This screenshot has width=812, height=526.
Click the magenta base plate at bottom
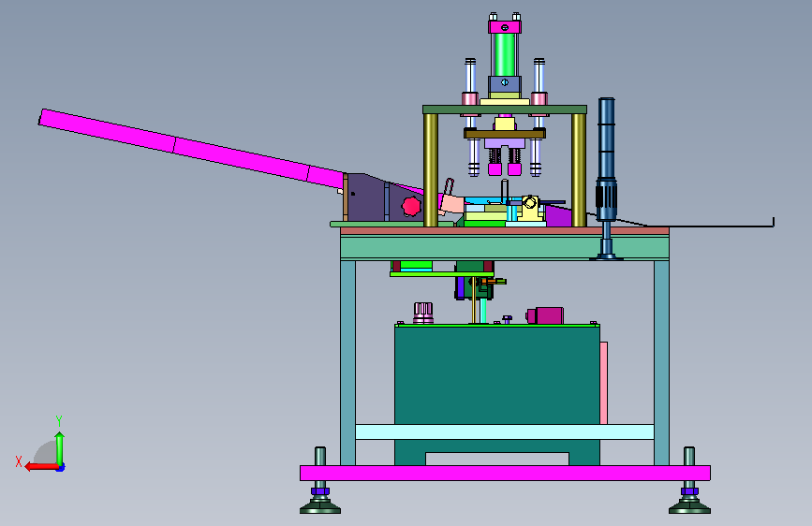pos(505,473)
